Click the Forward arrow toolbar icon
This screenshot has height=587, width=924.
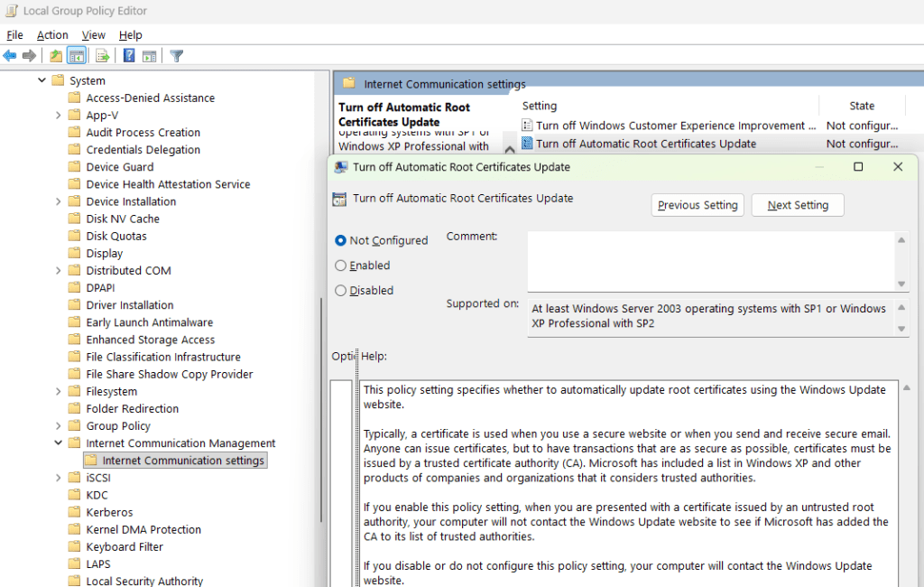pyautogui.click(x=29, y=56)
